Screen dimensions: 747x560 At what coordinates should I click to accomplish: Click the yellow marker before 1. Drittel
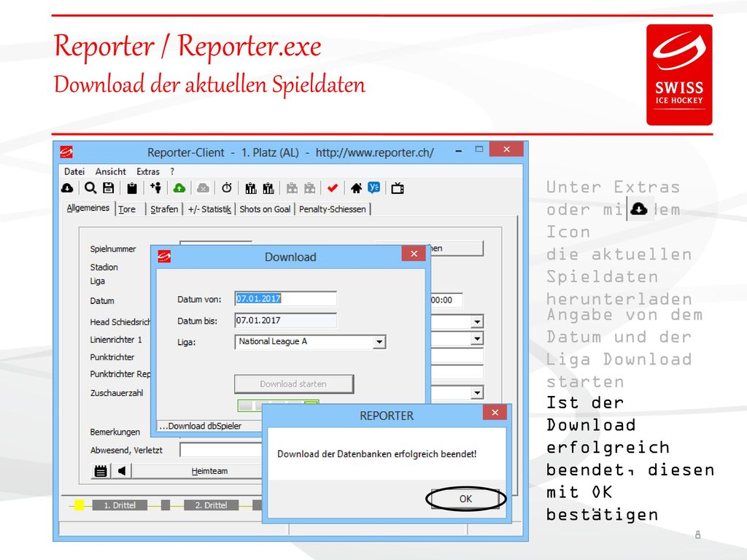[x=79, y=505]
